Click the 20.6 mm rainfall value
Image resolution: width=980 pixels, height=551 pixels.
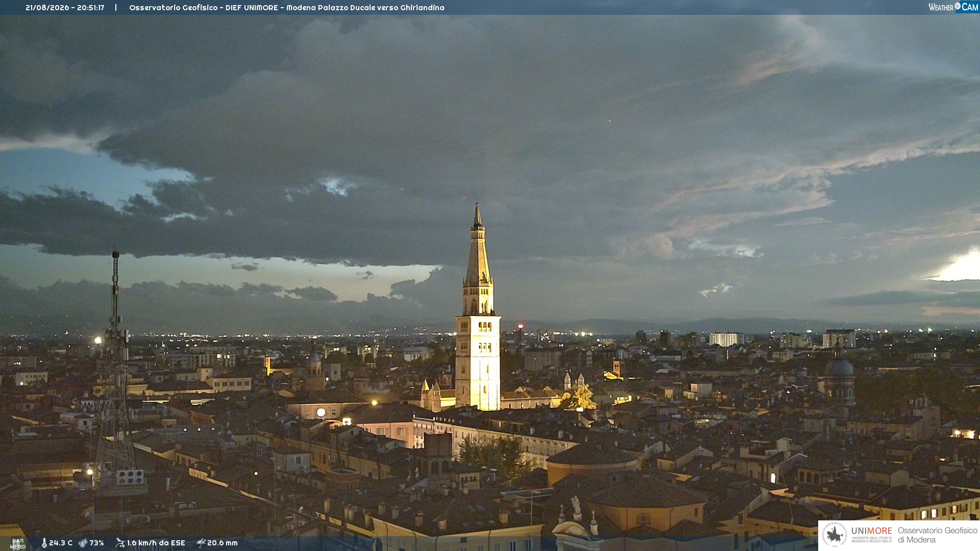coord(222,543)
